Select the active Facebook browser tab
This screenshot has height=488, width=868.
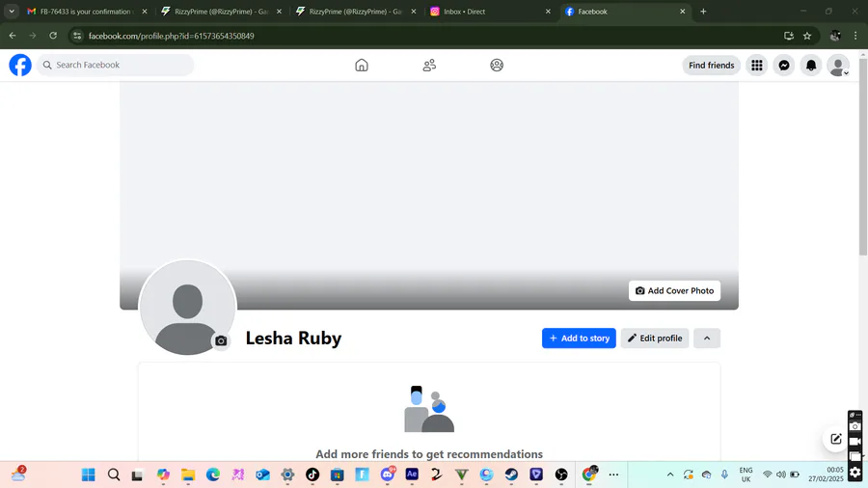coord(624,11)
